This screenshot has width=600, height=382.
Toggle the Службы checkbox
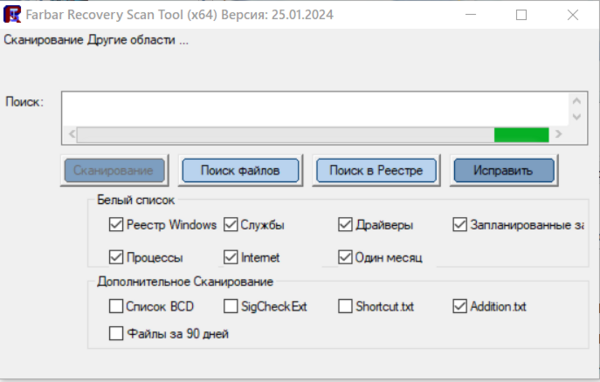click(x=231, y=224)
